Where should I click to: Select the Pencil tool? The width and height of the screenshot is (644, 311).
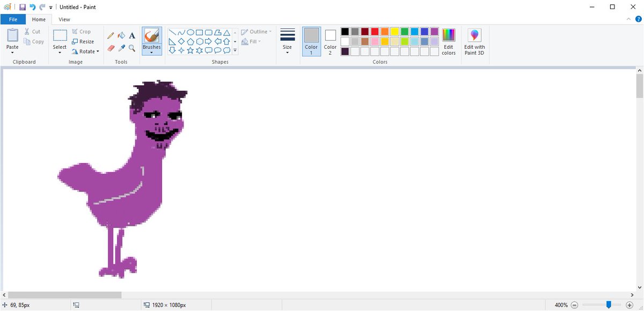tap(111, 35)
